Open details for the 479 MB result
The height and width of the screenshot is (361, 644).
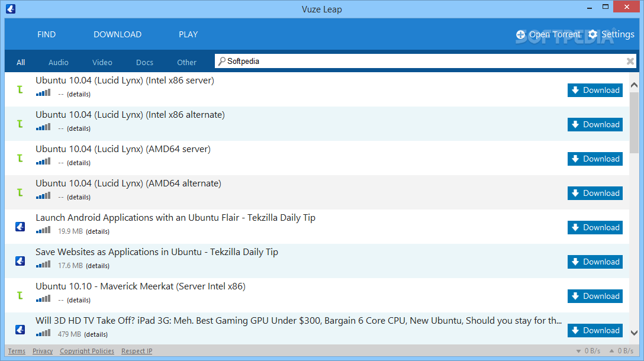click(96, 334)
